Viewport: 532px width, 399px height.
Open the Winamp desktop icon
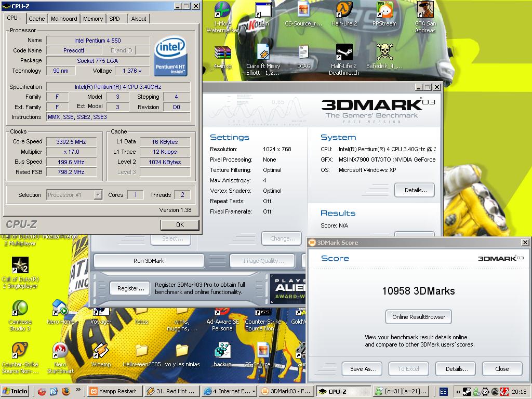(x=100, y=351)
